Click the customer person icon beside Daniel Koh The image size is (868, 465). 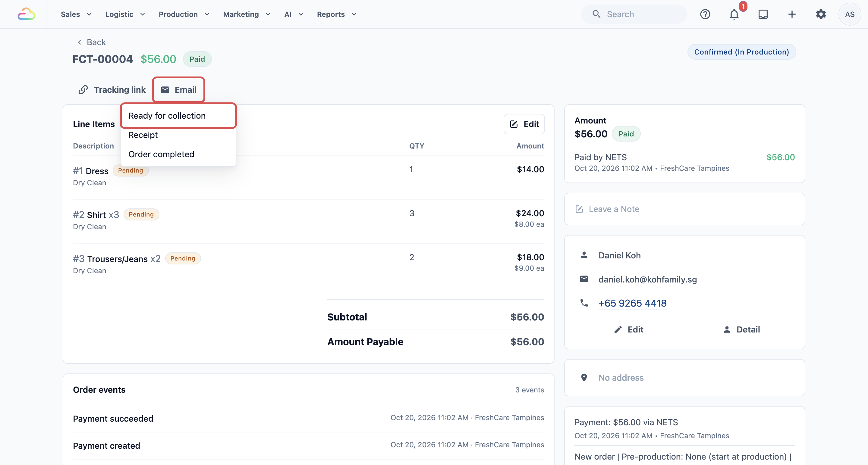pos(584,255)
